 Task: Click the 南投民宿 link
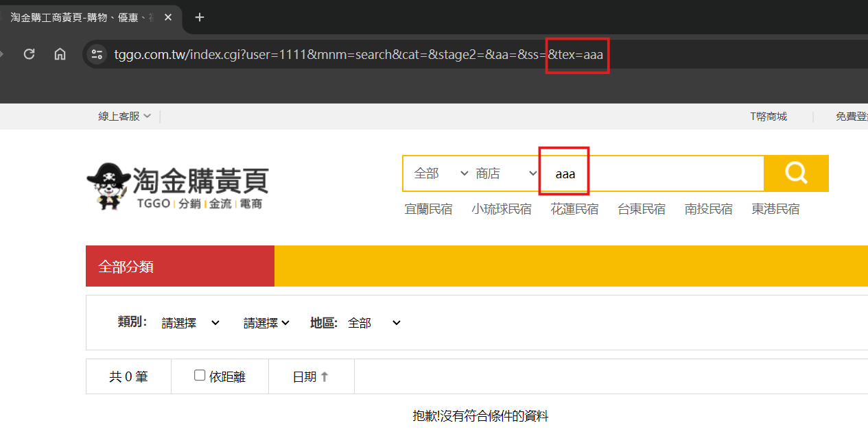coord(709,209)
